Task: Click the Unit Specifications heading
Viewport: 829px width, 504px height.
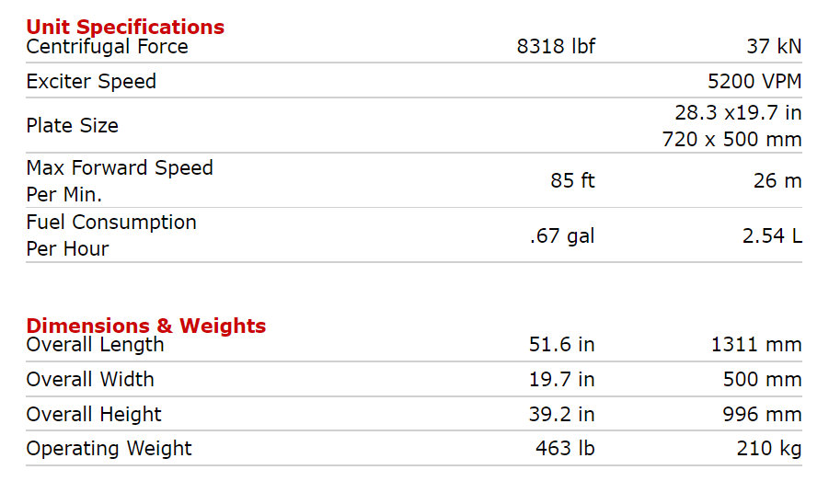Action: (125, 27)
